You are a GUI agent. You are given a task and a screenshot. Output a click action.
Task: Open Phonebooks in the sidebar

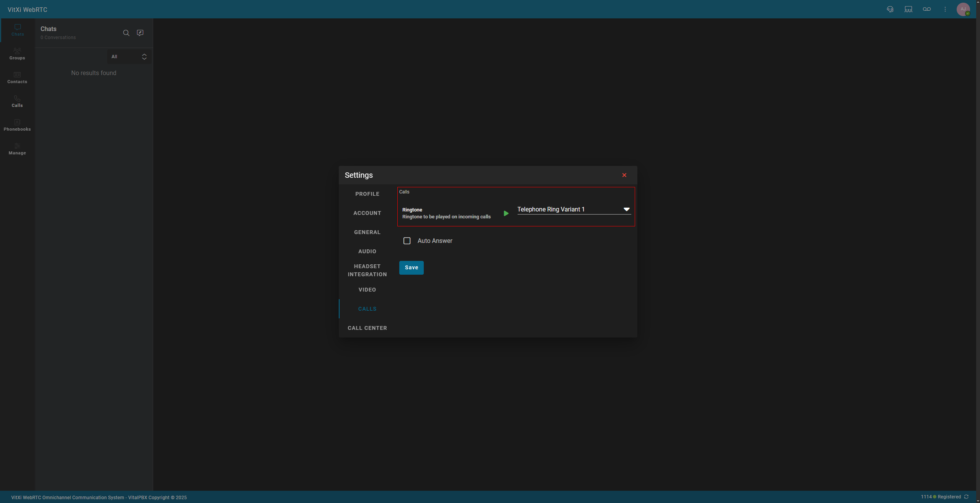pos(17,125)
